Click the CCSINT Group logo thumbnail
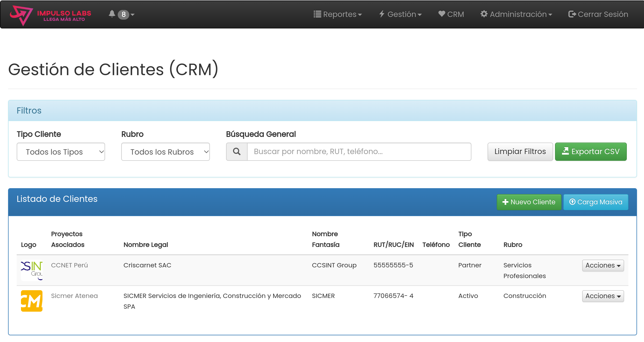Image resolution: width=644 pixels, height=342 pixels. 32,270
